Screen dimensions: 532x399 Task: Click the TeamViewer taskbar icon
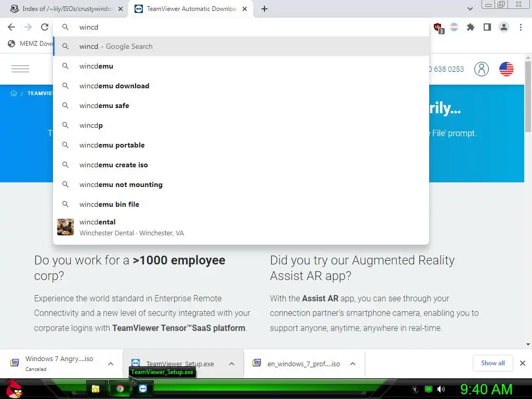point(143,389)
